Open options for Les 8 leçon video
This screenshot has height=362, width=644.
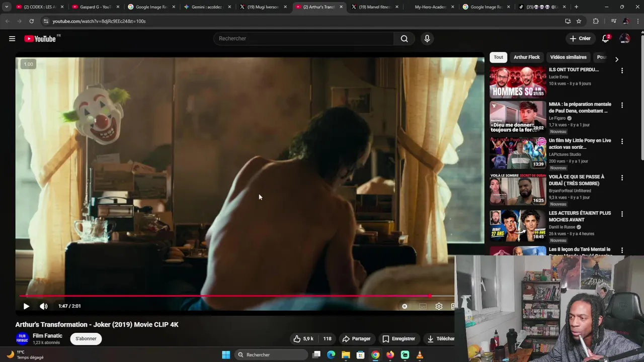[x=622, y=250]
